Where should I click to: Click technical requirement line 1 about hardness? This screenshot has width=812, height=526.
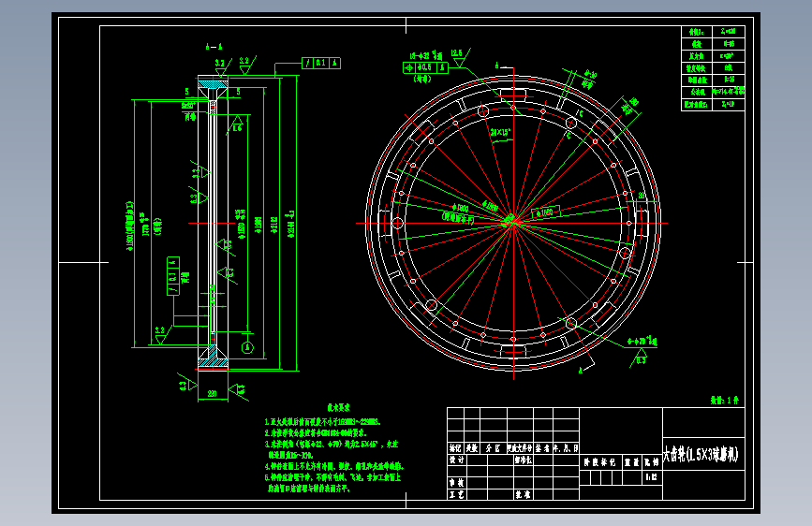coord(322,422)
